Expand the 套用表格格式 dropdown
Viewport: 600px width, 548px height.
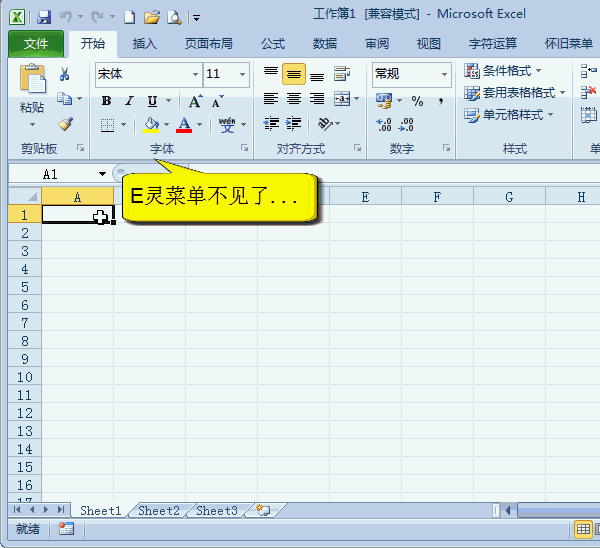click(562, 92)
